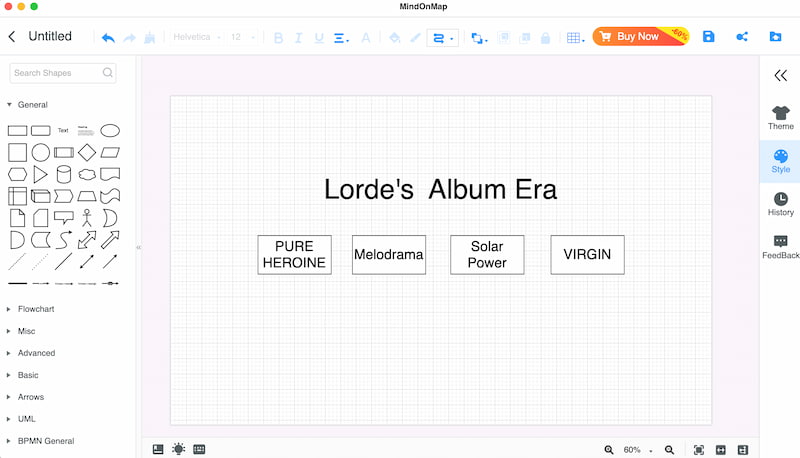The height and width of the screenshot is (458, 800).
Task: Open the fill color bucket tool
Action: [x=394, y=37]
